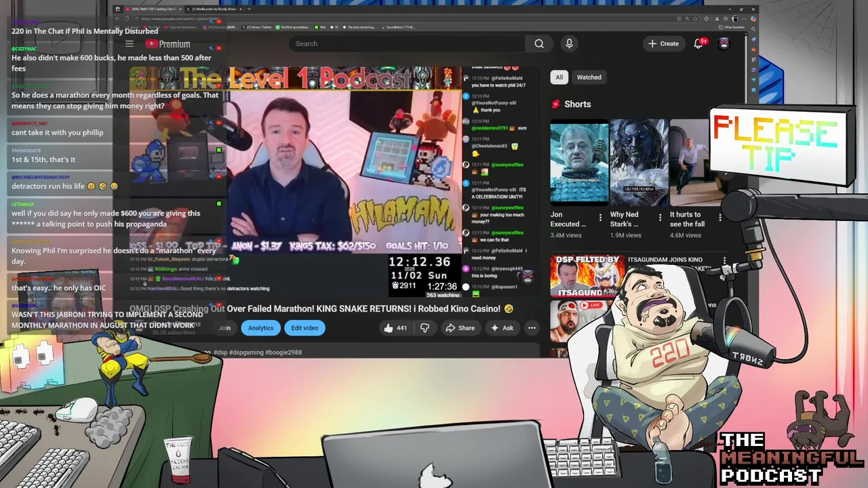Open the 'DSP FELTED BY ITSAGUNDAM' video thumbnail
The height and width of the screenshot is (488, 868).
[587, 277]
